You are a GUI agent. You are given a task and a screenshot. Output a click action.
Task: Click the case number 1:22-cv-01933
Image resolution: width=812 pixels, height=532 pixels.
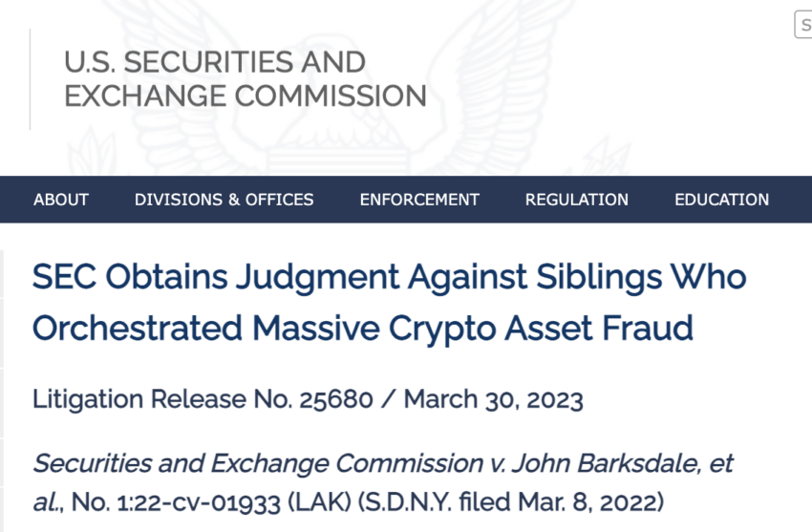(x=199, y=502)
